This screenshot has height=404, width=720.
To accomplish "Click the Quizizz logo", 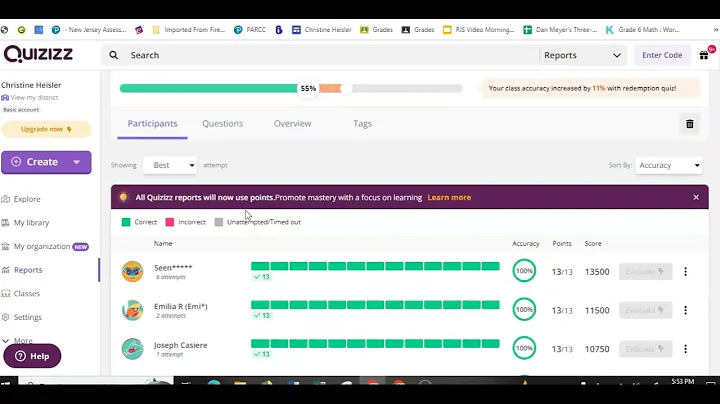I will [x=39, y=54].
